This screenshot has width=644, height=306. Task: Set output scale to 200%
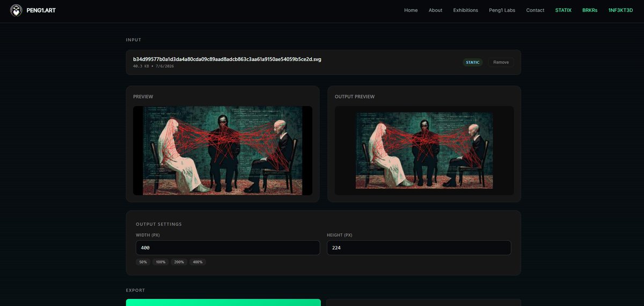179,262
